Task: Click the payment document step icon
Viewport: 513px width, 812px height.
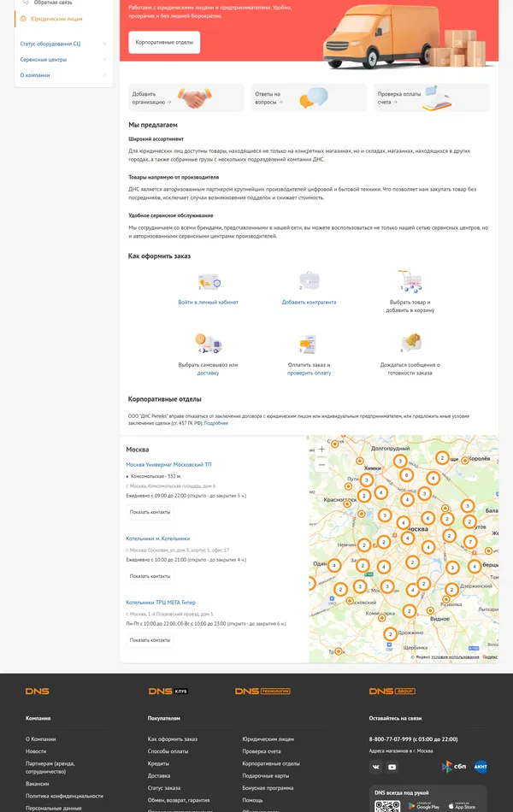Action: click(309, 344)
